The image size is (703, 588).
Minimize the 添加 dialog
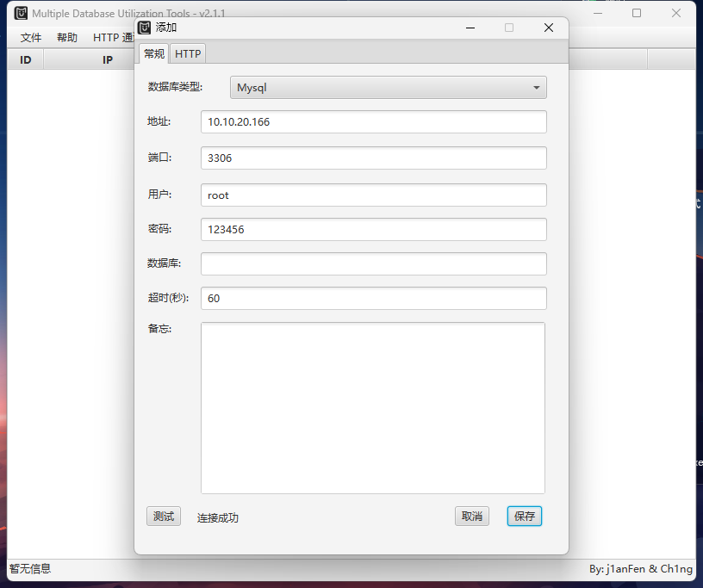pos(470,28)
